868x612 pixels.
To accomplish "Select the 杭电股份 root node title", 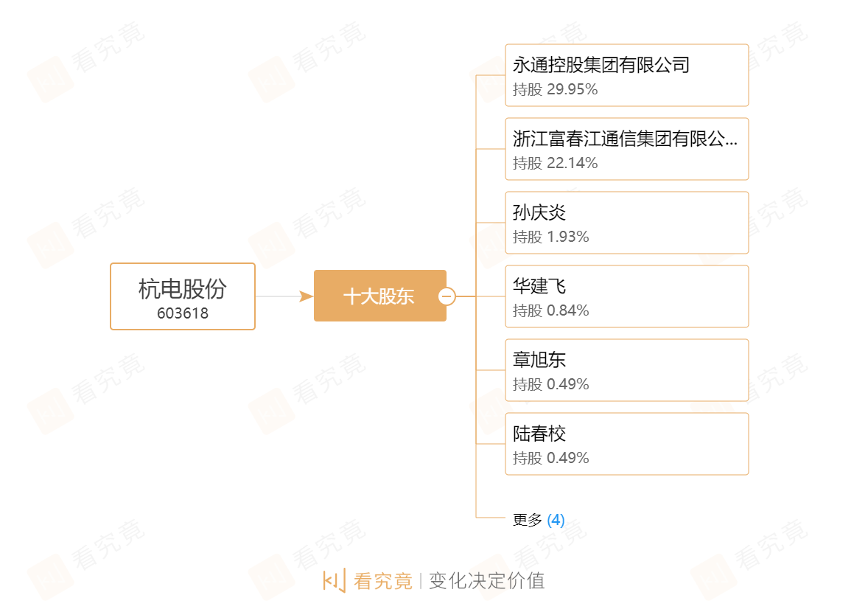I will pyautogui.click(x=182, y=288).
